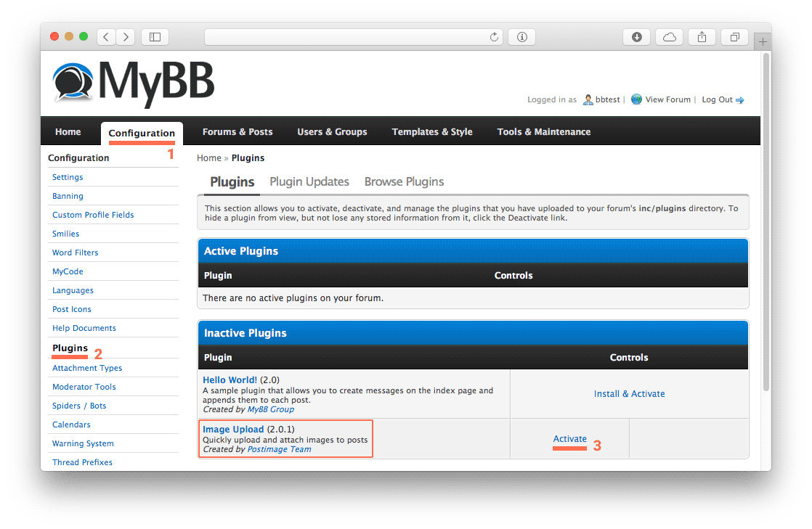Click the globe icon next to View Forum
Image resolution: width=812 pixels, height=529 pixels.
pyautogui.click(x=636, y=99)
